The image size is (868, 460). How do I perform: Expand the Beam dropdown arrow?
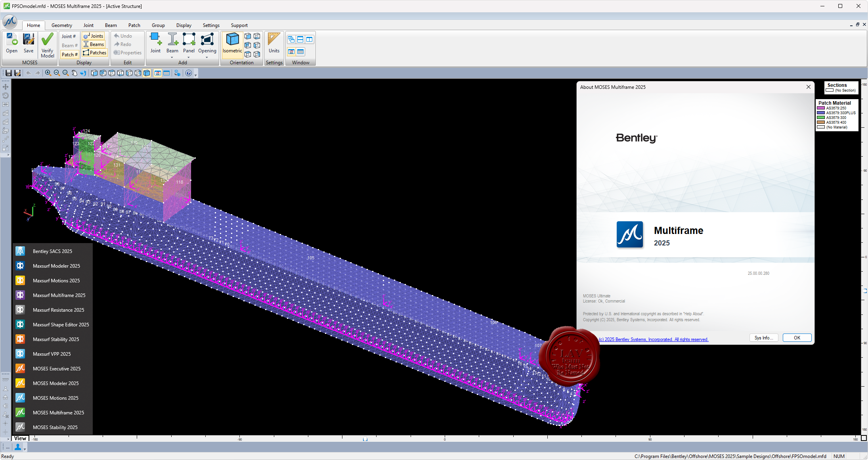172,57
